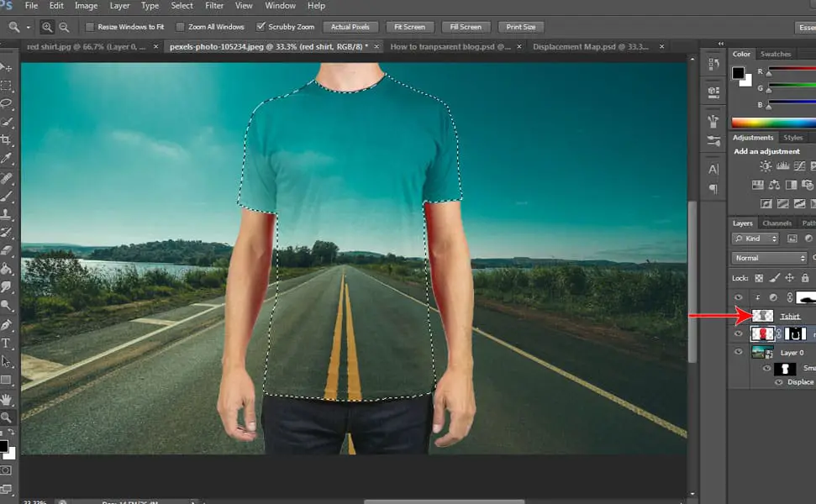This screenshot has width=816, height=504.
Task: Open the Filter menu
Action: coord(214,5)
